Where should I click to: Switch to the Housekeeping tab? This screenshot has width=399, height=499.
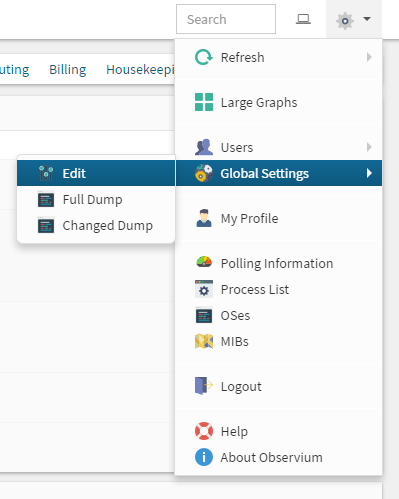pyautogui.click(x=140, y=70)
